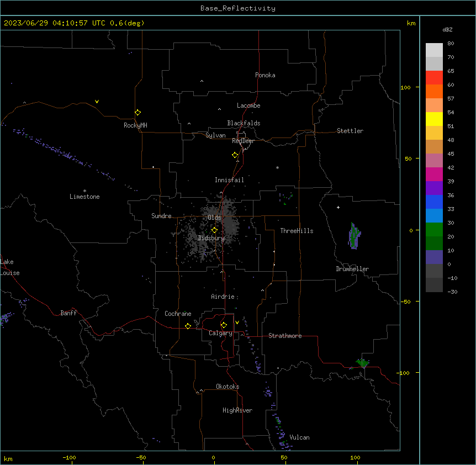Click the Vulcan city label

tap(299, 437)
